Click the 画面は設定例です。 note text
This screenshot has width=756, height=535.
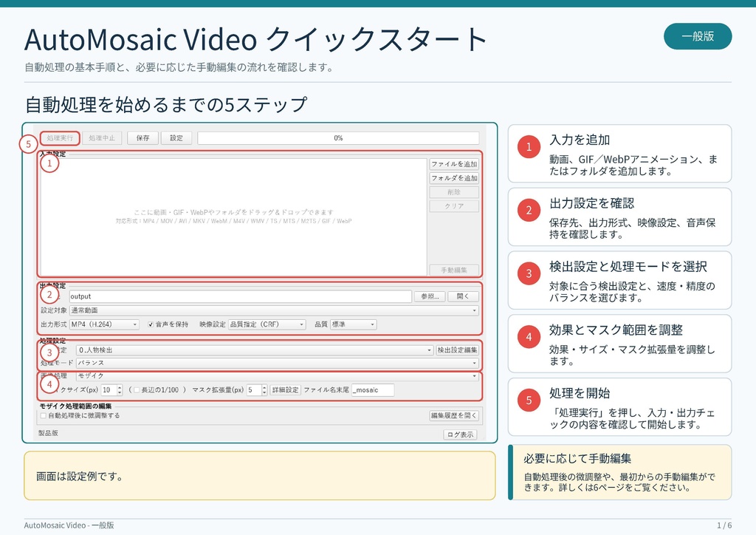coord(80,476)
